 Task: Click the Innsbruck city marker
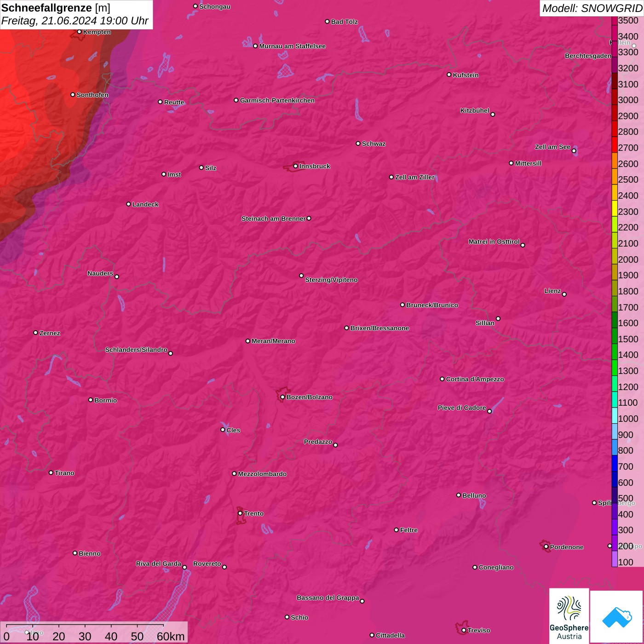pyautogui.click(x=295, y=166)
